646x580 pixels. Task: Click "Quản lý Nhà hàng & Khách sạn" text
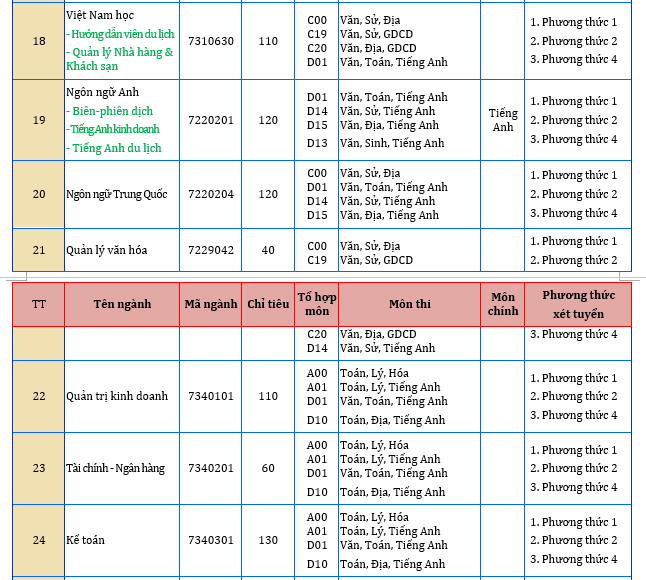(x=119, y=59)
